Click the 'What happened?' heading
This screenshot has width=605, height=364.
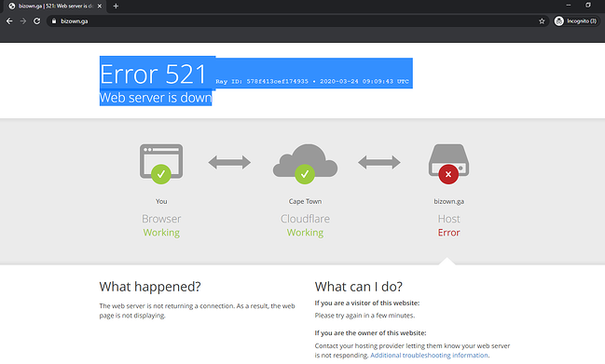(x=150, y=287)
